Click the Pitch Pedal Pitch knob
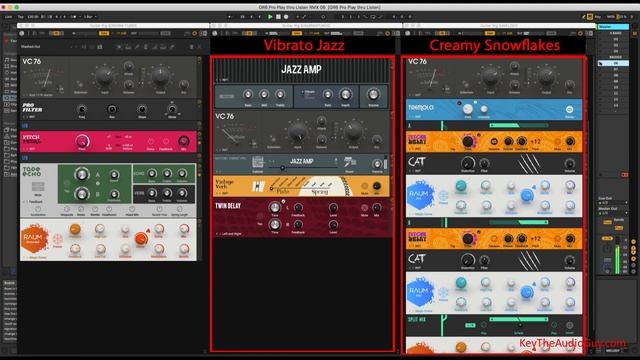Screen dimensions: 640x360 (82, 141)
